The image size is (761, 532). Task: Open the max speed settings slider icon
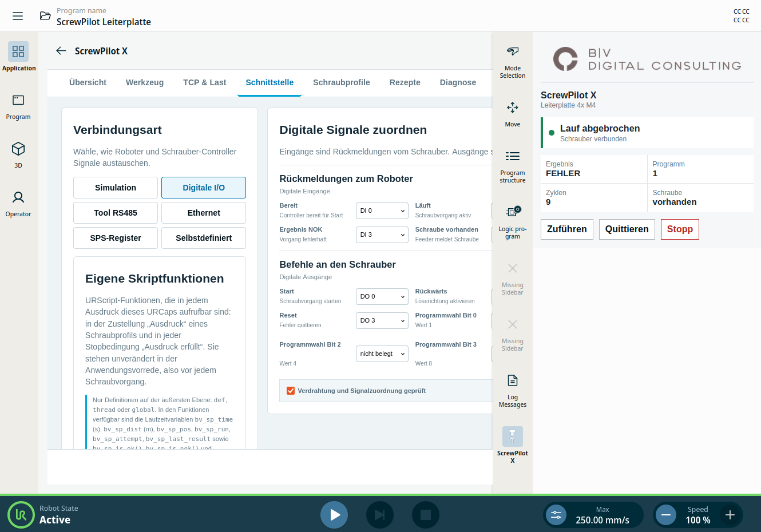click(556, 515)
